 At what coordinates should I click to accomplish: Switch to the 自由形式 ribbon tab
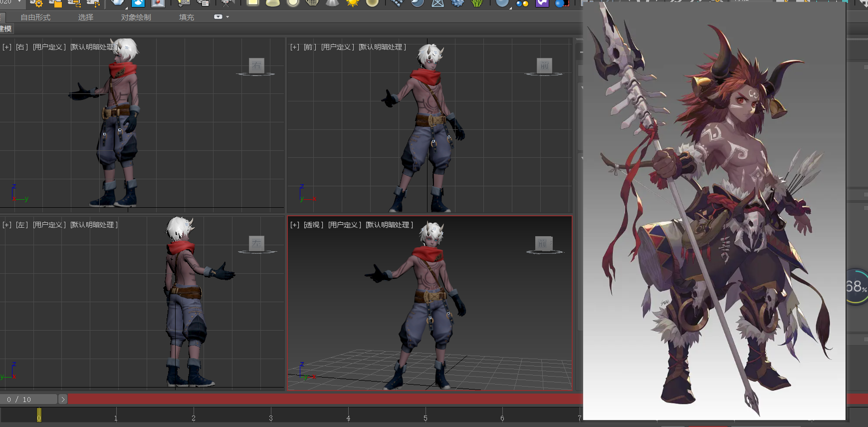pyautogui.click(x=35, y=17)
